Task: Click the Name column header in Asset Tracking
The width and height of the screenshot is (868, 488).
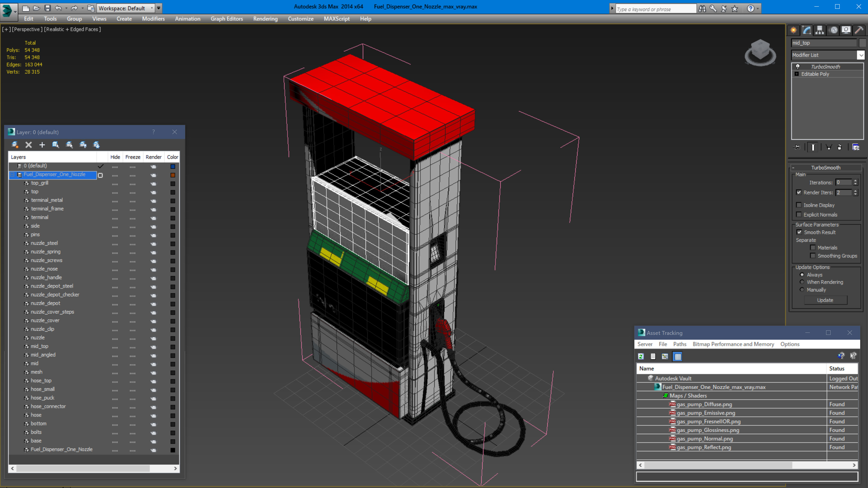Action: tap(731, 368)
